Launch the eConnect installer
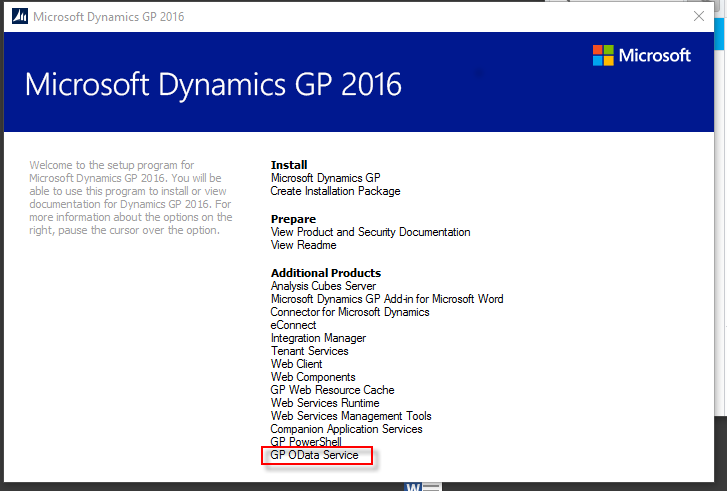Viewport: 727px width, 491px height. coord(293,325)
